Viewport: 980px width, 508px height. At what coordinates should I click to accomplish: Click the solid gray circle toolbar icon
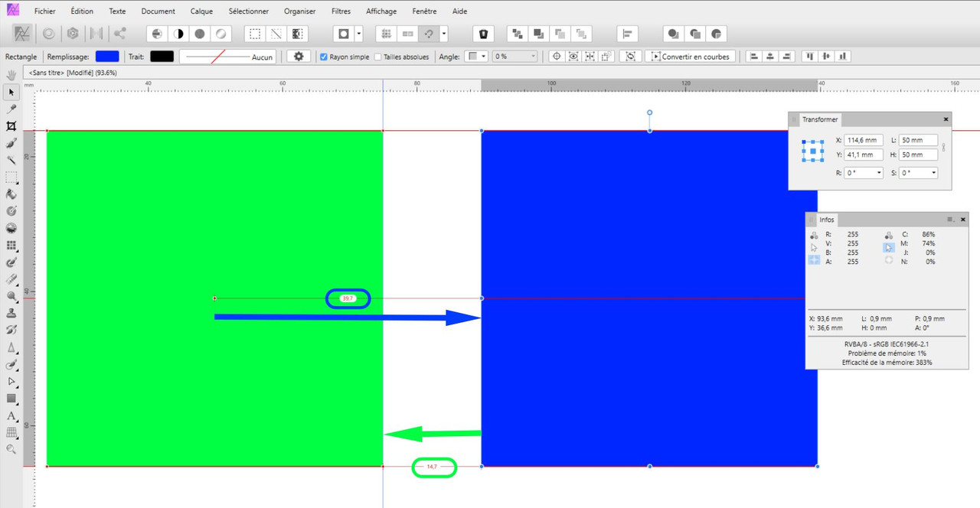click(200, 34)
